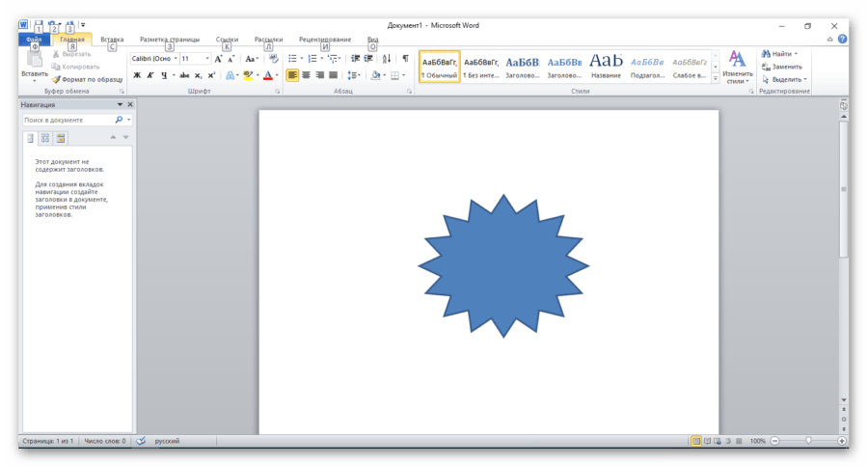Apply superscript formatting
Viewport: 868px width, 467px height.
[211, 75]
